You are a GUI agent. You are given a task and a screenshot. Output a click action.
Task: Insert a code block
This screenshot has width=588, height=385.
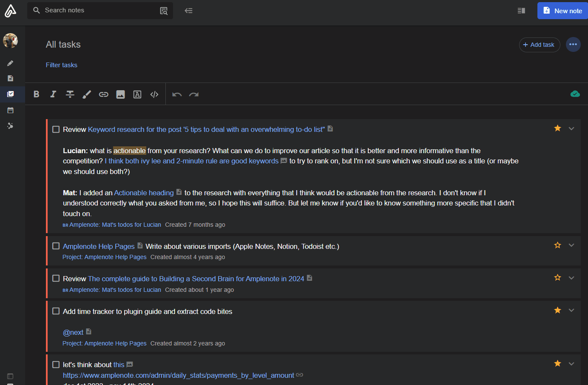coord(154,94)
